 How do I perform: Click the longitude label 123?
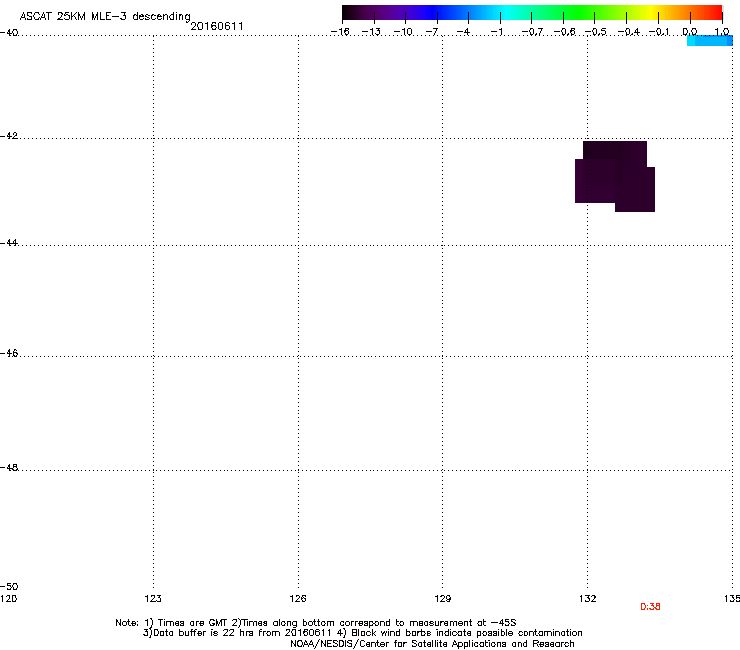tap(153, 599)
